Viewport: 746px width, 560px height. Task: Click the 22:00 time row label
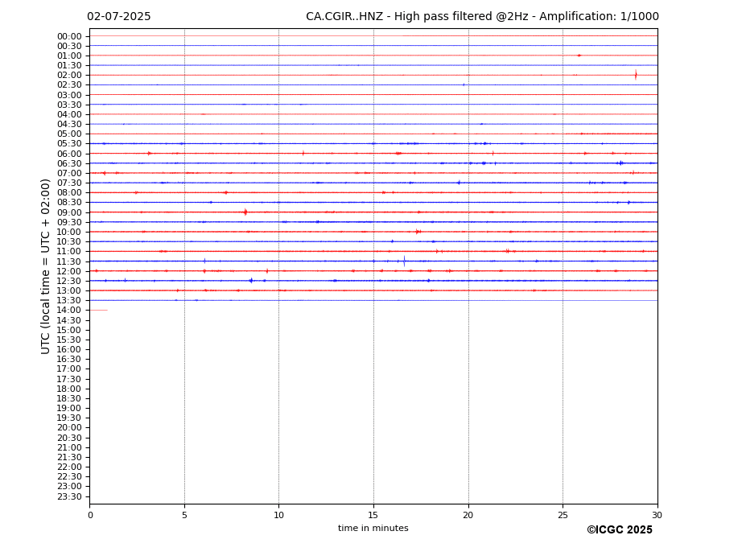pos(69,467)
